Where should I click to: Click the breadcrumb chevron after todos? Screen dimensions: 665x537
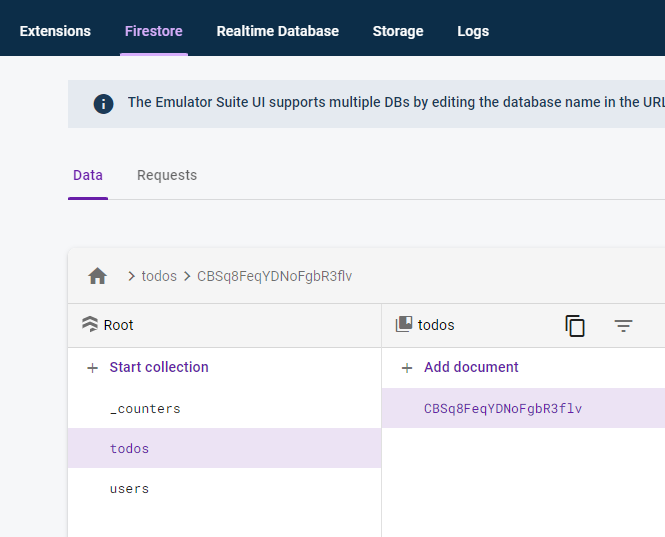[x=187, y=277]
